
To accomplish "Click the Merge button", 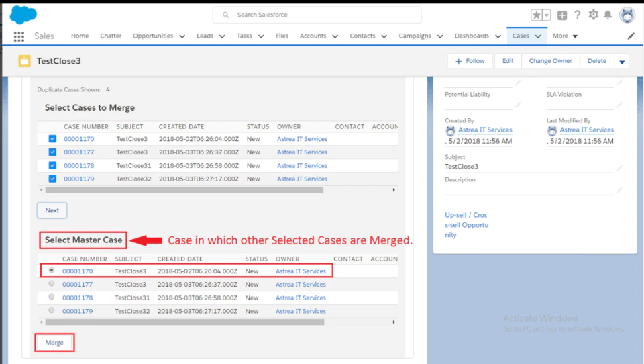I will click(54, 343).
